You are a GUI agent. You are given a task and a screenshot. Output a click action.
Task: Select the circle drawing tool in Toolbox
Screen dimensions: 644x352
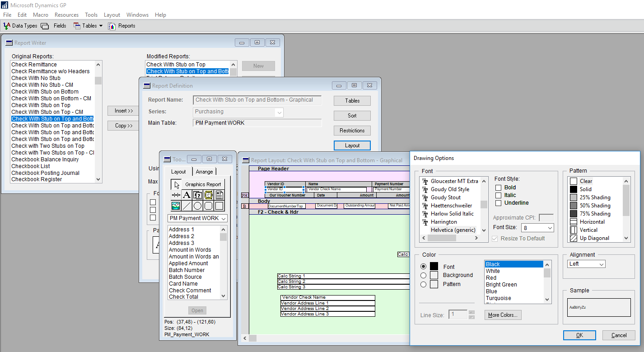198,206
